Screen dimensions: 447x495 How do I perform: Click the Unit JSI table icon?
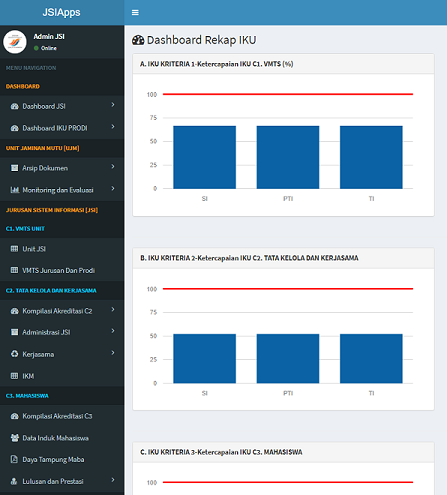tap(14, 249)
